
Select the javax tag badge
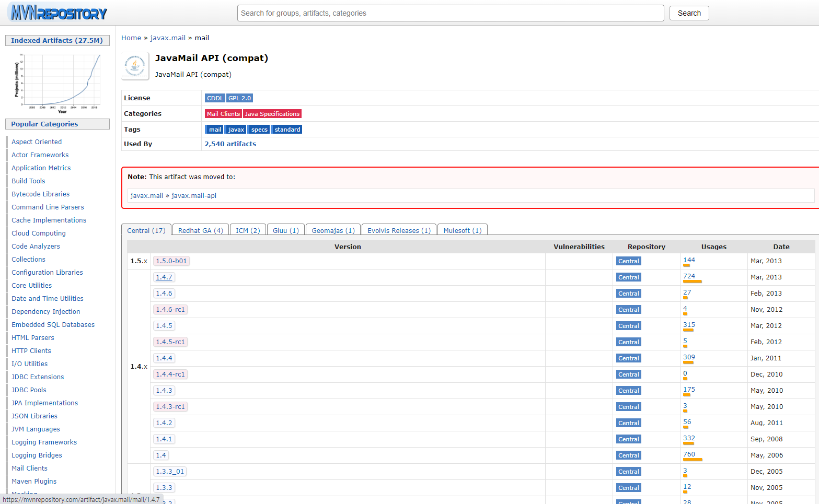235,129
